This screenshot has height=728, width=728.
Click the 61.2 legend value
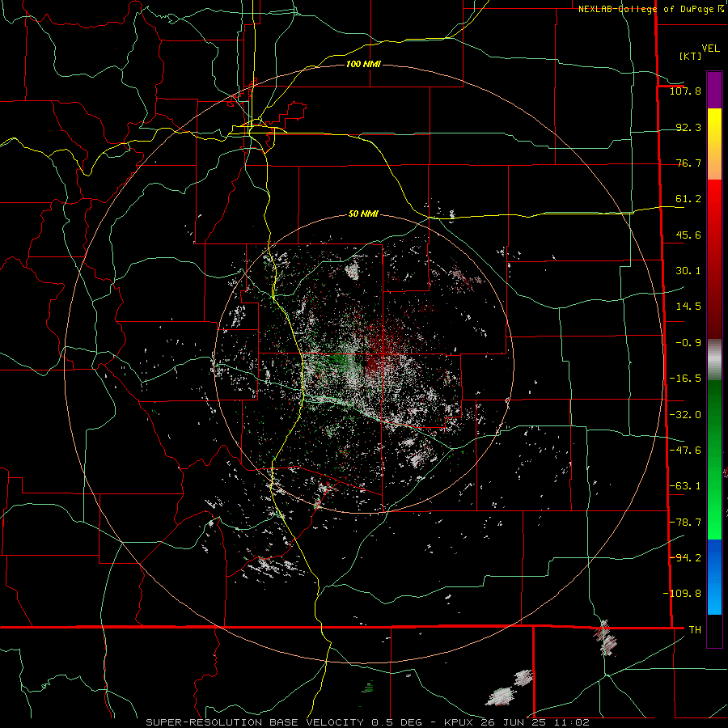pyautogui.click(x=688, y=199)
